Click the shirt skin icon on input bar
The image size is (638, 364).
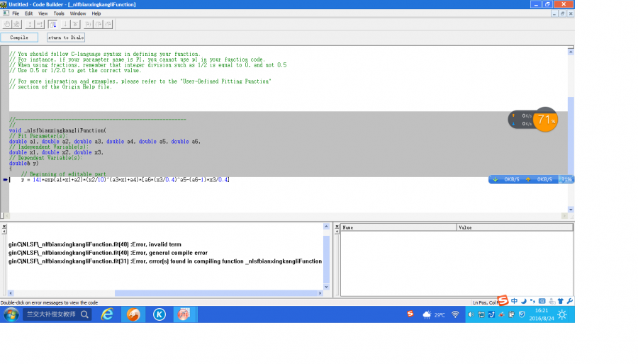point(561,301)
